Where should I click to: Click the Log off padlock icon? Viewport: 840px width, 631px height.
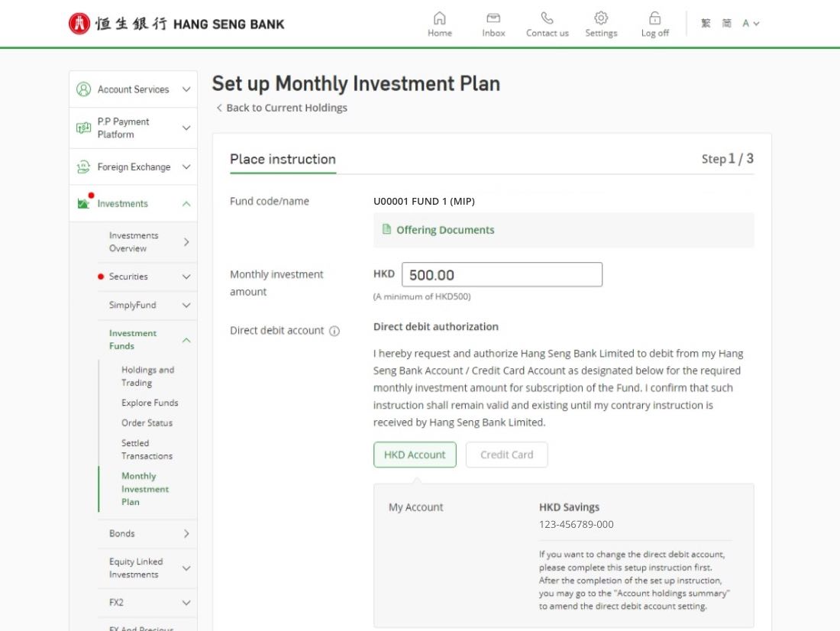[x=654, y=18]
